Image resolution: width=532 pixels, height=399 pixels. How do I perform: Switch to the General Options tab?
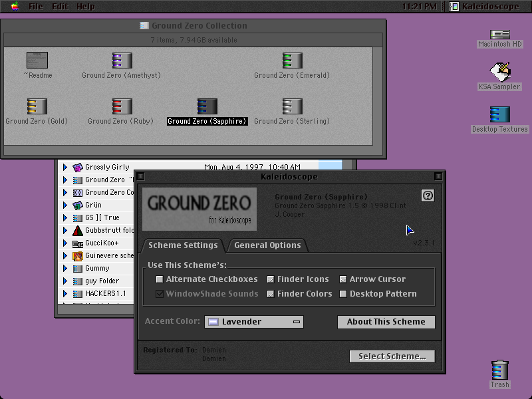click(267, 245)
